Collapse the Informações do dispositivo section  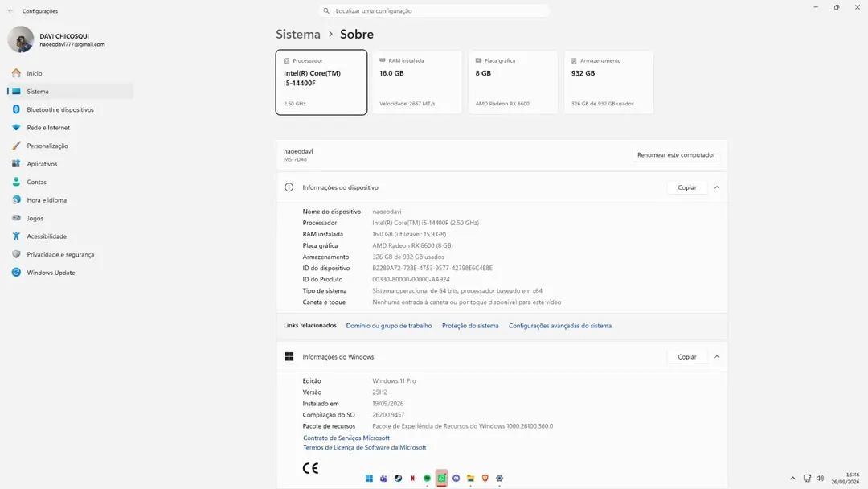717,187
